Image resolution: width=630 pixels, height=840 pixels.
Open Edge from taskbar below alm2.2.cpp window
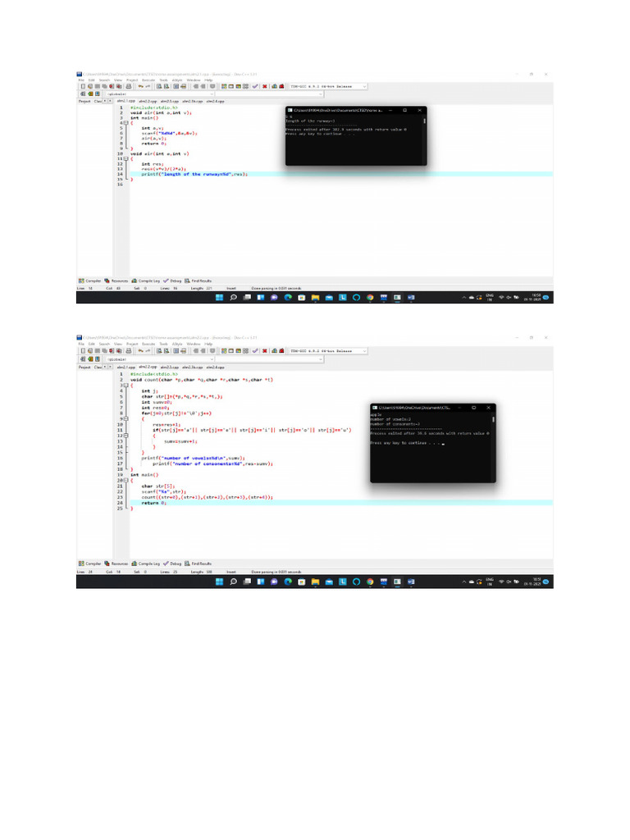[x=288, y=582]
